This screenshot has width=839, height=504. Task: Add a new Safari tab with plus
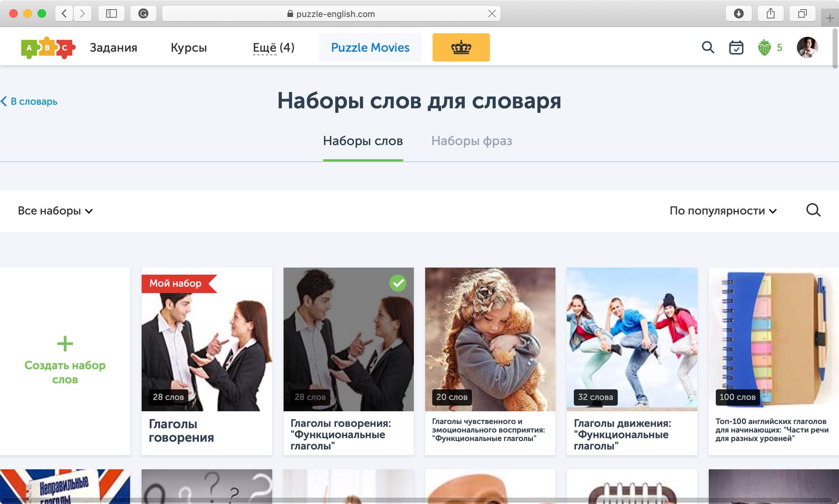pyautogui.click(x=830, y=18)
